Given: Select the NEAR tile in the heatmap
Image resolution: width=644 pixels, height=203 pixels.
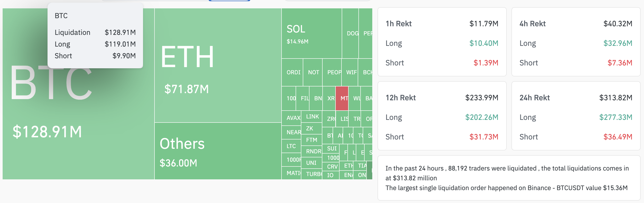Looking at the screenshot, I should (292, 132).
